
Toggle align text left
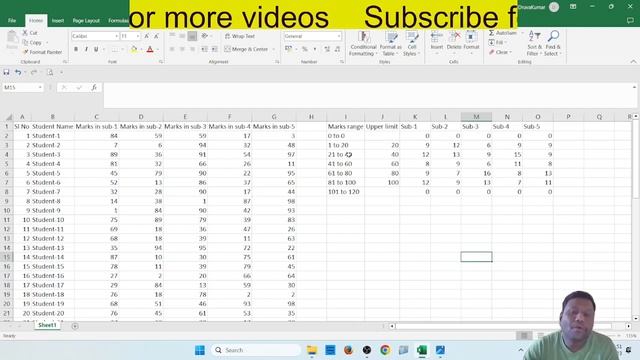(172, 49)
